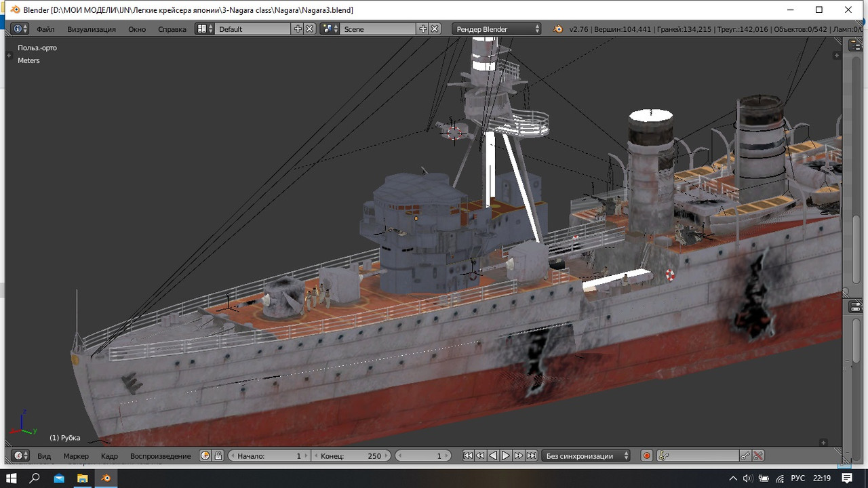Click the Meters unit label in the viewport
Image resolution: width=868 pixels, height=488 pixels.
point(28,60)
